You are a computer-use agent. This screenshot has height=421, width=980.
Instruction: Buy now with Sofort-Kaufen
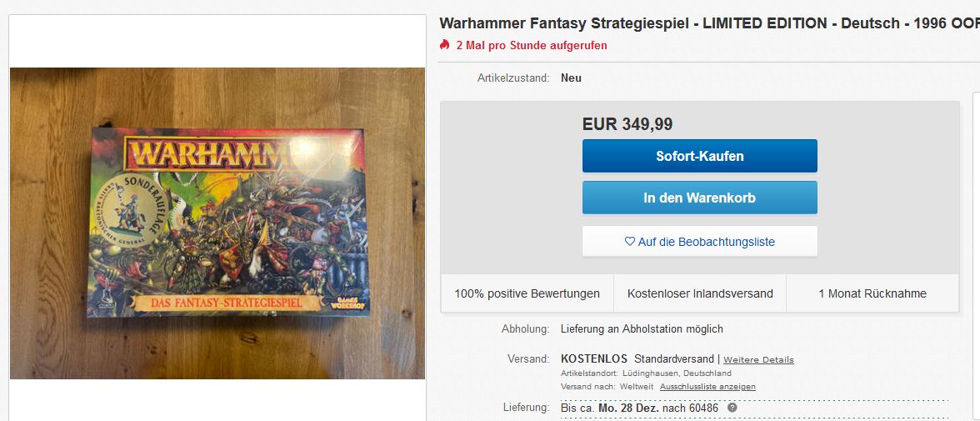pos(699,156)
